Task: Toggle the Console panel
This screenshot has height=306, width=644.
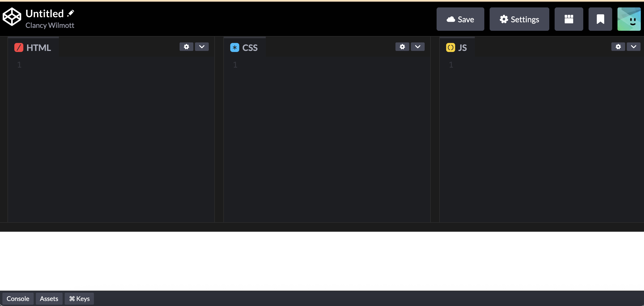Action: pos(18,299)
